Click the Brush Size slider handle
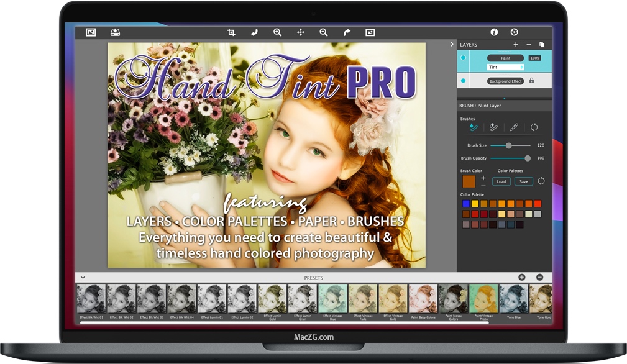 point(508,145)
